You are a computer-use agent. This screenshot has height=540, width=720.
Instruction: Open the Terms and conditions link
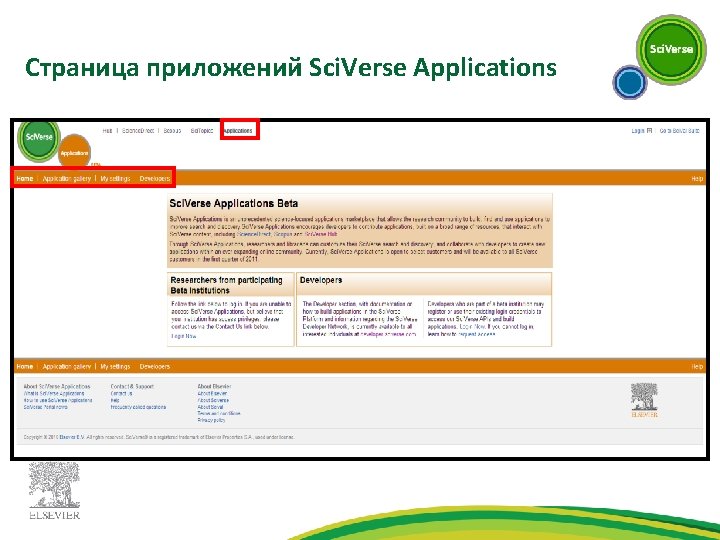(219, 414)
